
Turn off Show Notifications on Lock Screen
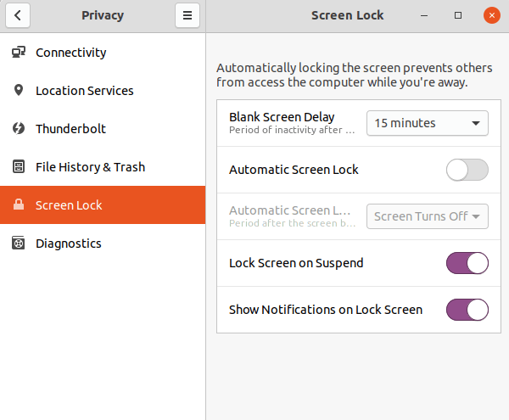point(467,310)
